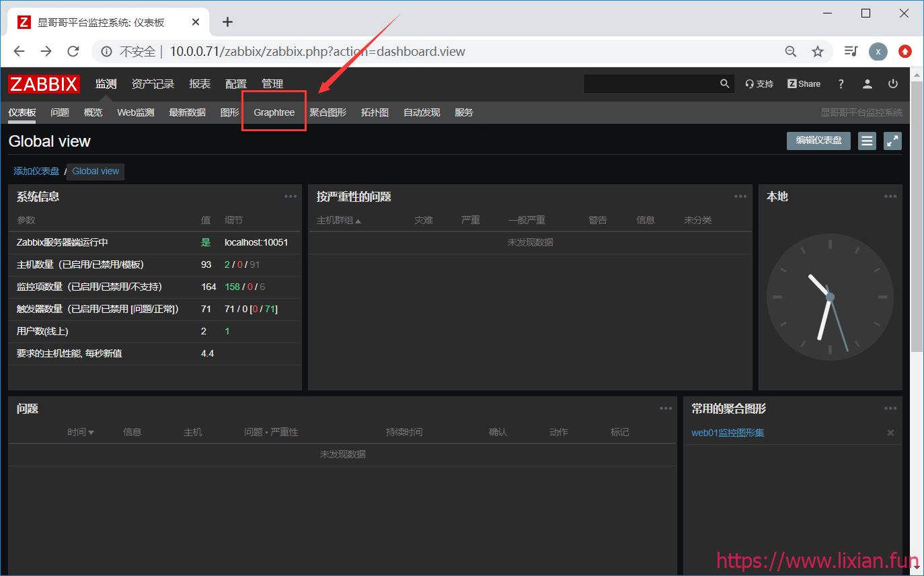Open the media control icon in toolbar
This screenshot has width=924, height=576.
(851, 51)
